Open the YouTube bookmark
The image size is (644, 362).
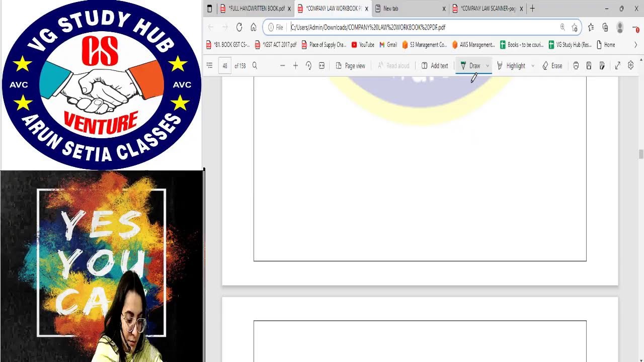point(363,45)
